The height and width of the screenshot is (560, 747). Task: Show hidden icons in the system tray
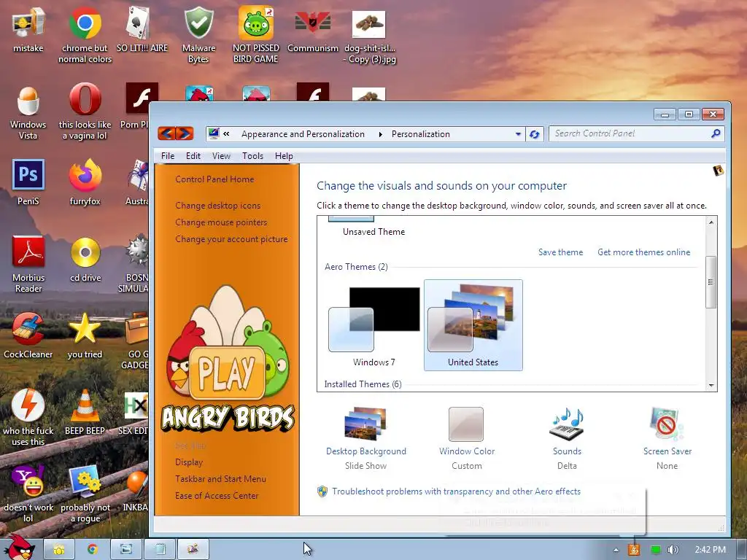click(616, 550)
